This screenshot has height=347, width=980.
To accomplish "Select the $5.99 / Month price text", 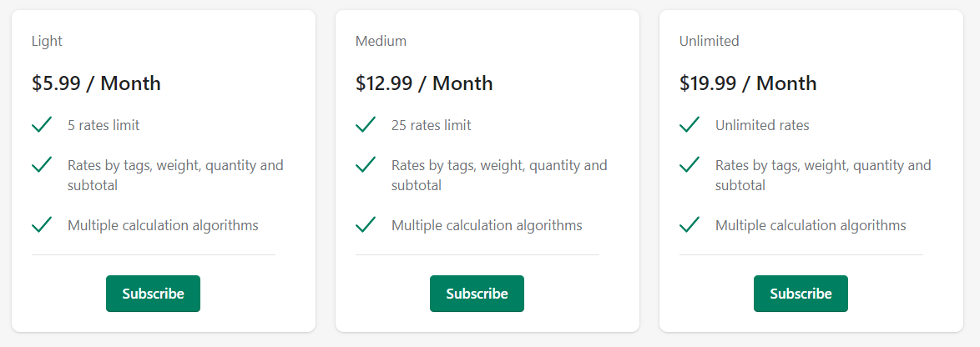I will [96, 83].
